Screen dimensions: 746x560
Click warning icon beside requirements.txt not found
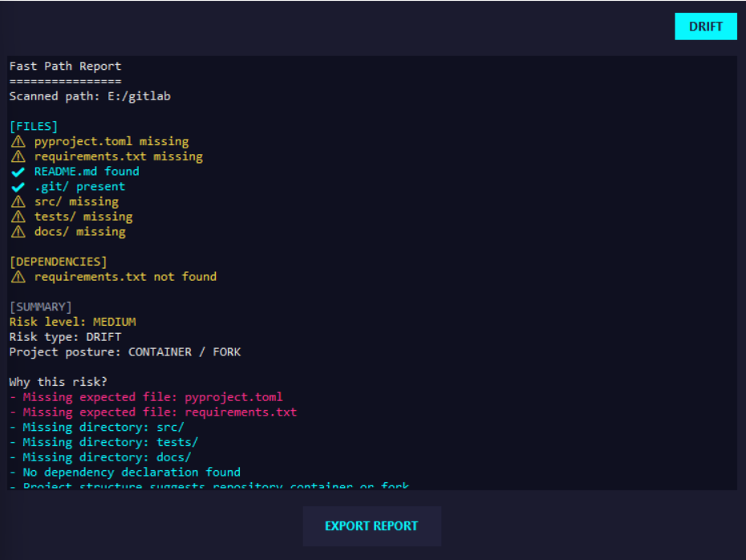[x=18, y=277]
